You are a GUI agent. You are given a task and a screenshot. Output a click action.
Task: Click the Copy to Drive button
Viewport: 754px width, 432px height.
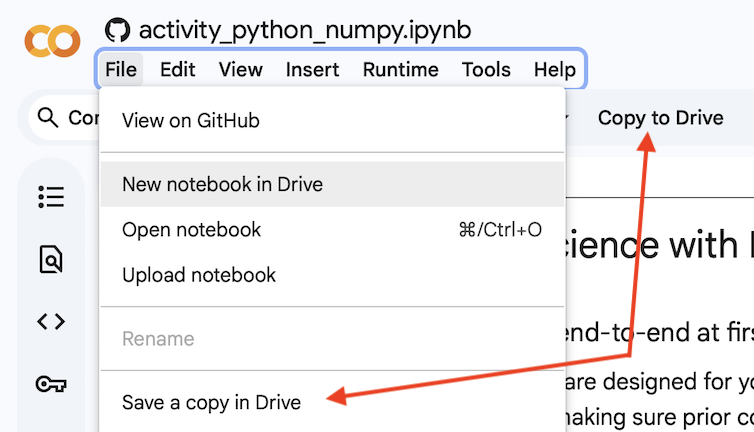point(660,118)
